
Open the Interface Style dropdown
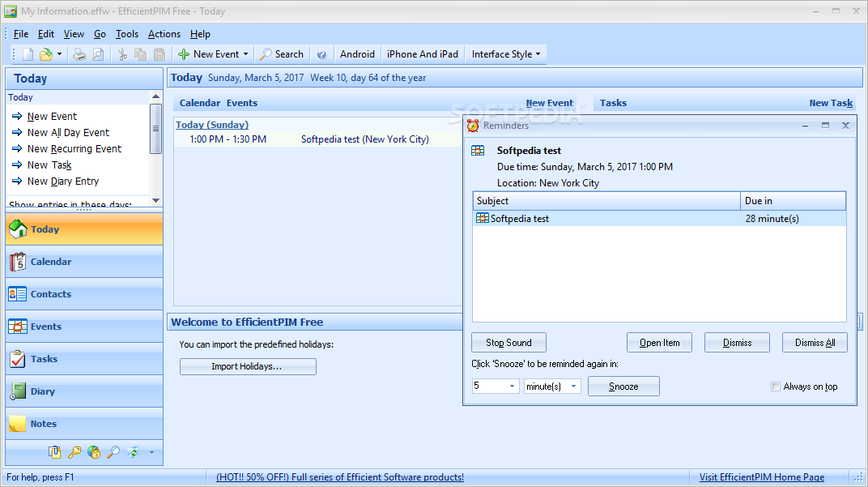pos(505,54)
